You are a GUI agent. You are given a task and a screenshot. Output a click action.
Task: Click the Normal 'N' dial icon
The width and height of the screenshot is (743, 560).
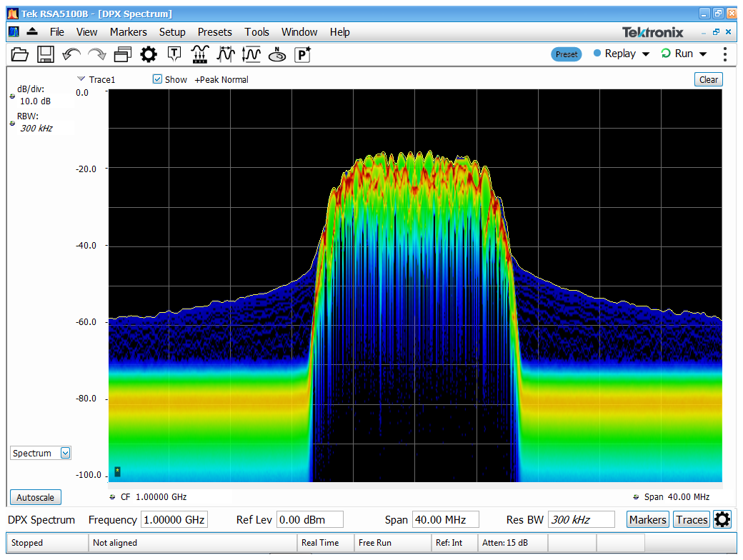(x=277, y=54)
